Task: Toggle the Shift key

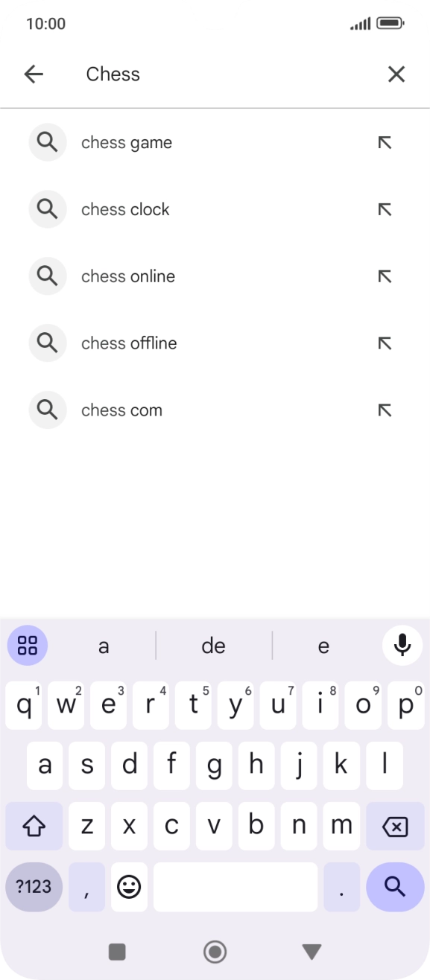Action: point(34,825)
